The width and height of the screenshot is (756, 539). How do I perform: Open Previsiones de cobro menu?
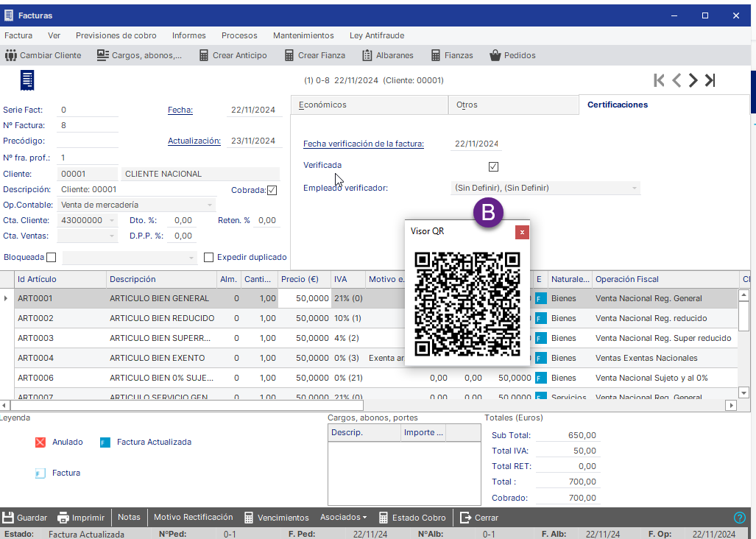(116, 35)
